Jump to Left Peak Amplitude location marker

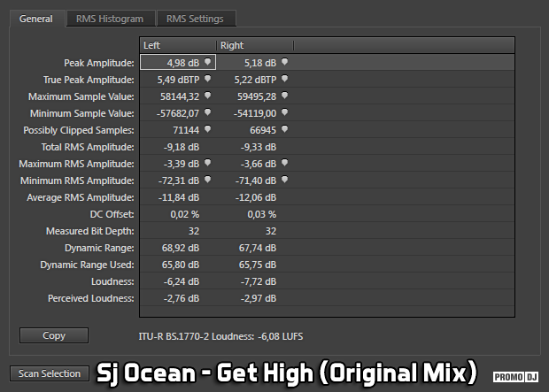tap(207, 62)
